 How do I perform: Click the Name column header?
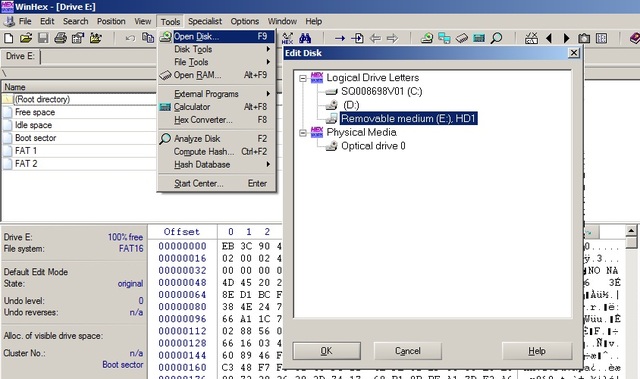(x=80, y=87)
